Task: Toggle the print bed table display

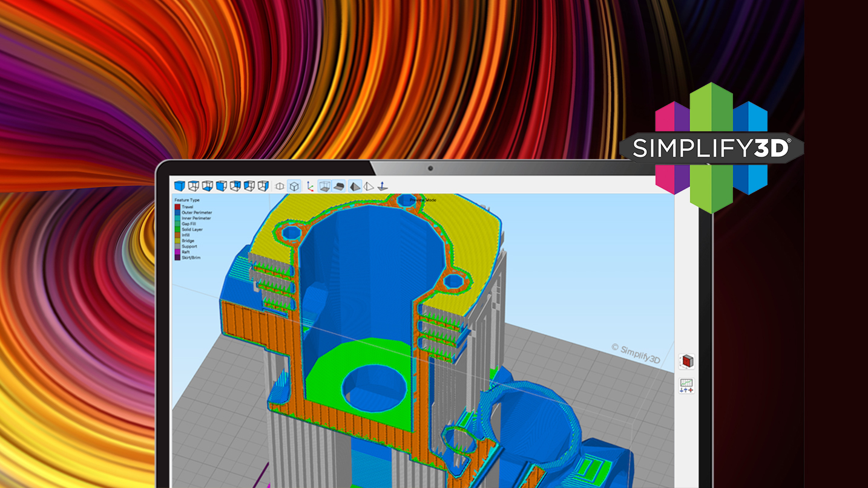Action: (x=340, y=186)
